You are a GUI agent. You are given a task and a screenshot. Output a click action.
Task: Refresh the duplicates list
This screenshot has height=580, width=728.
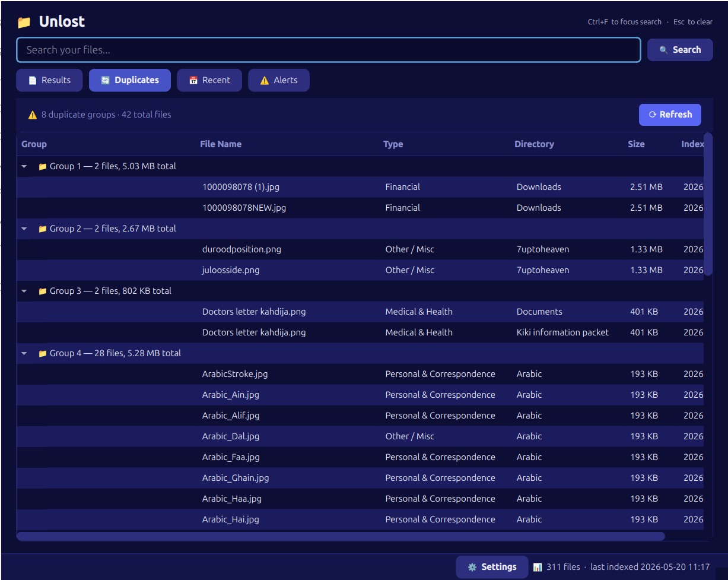[x=670, y=115]
